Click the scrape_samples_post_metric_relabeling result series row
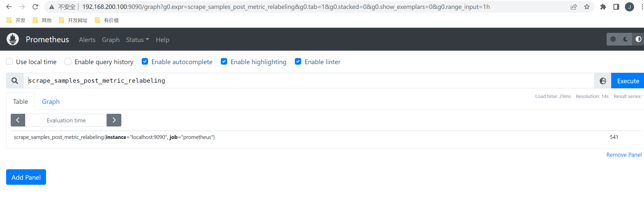Image resolution: width=644 pixels, height=212 pixels. [x=326, y=137]
